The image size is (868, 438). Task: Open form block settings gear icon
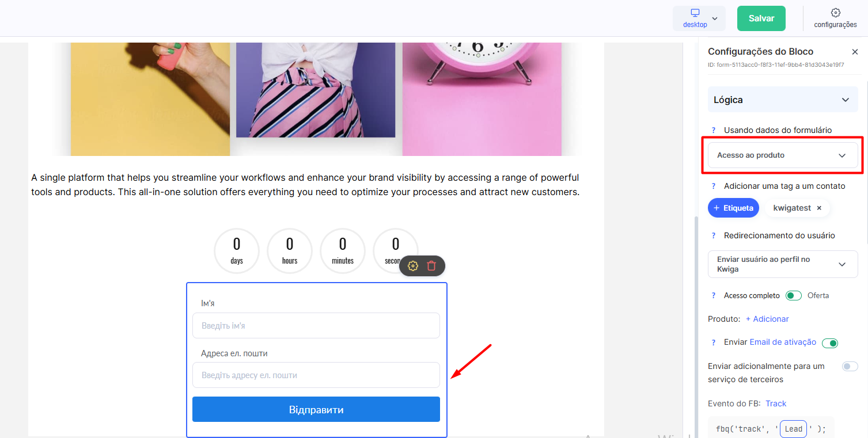click(413, 266)
